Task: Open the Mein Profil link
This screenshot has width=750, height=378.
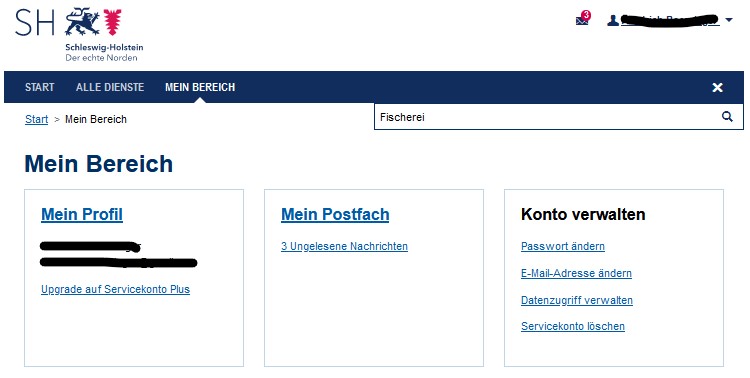Action: [82, 214]
